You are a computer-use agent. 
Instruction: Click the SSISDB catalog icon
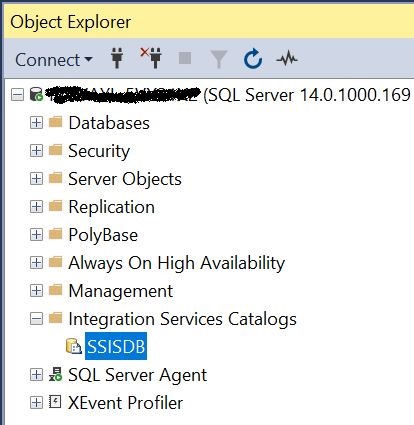[74, 346]
